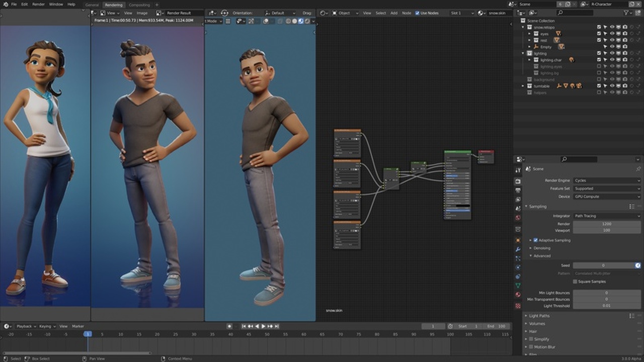Jump to the last frame of the animation
Viewport: 644px width, 362px height.
point(277,326)
